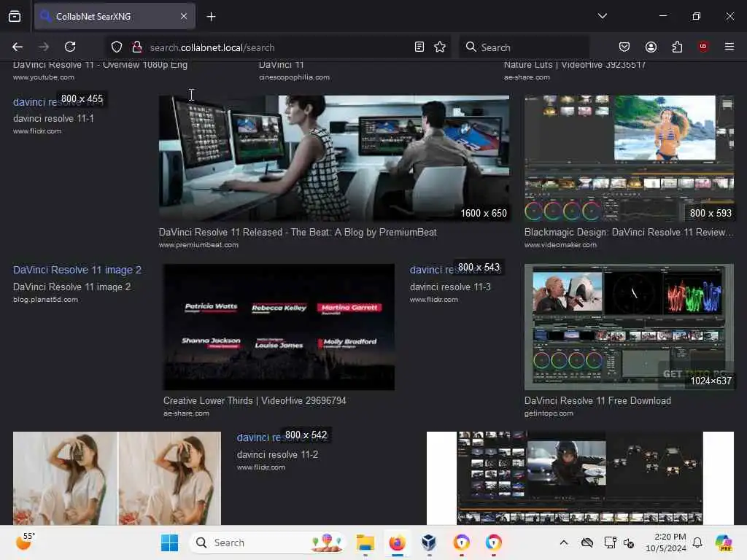Expand the list all tabs chevron

click(x=602, y=16)
